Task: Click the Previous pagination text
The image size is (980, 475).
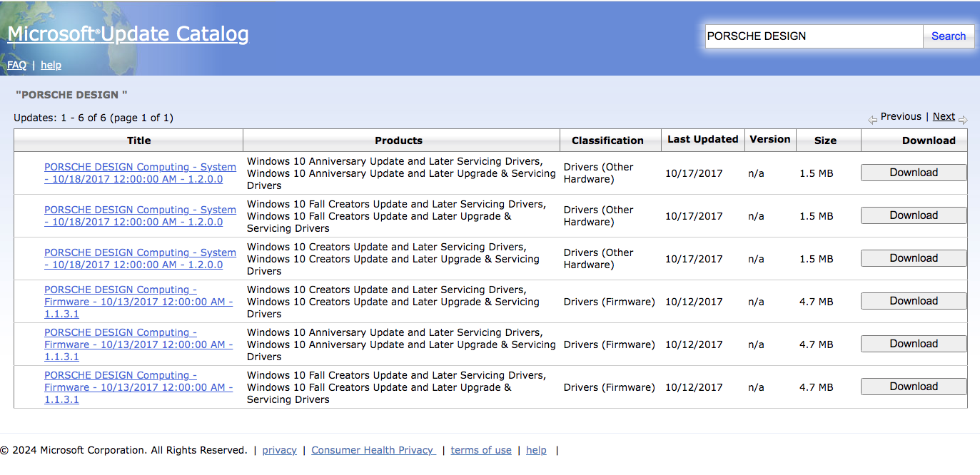Action: click(x=901, y=116)
